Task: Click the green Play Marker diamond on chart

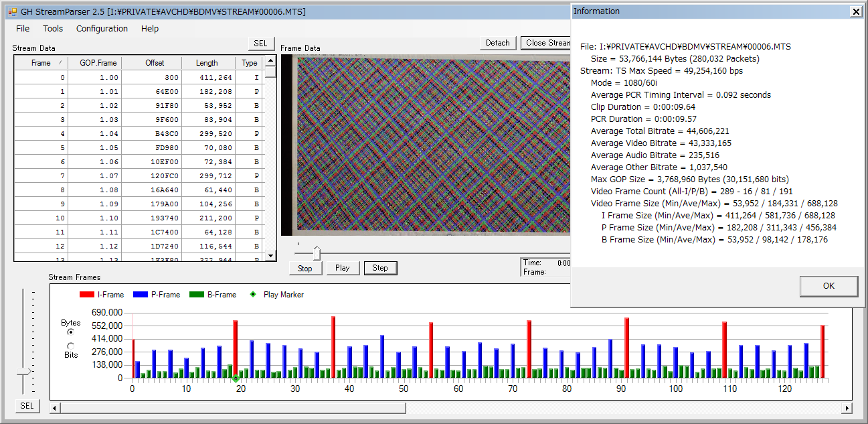Action: pos(236,379)
